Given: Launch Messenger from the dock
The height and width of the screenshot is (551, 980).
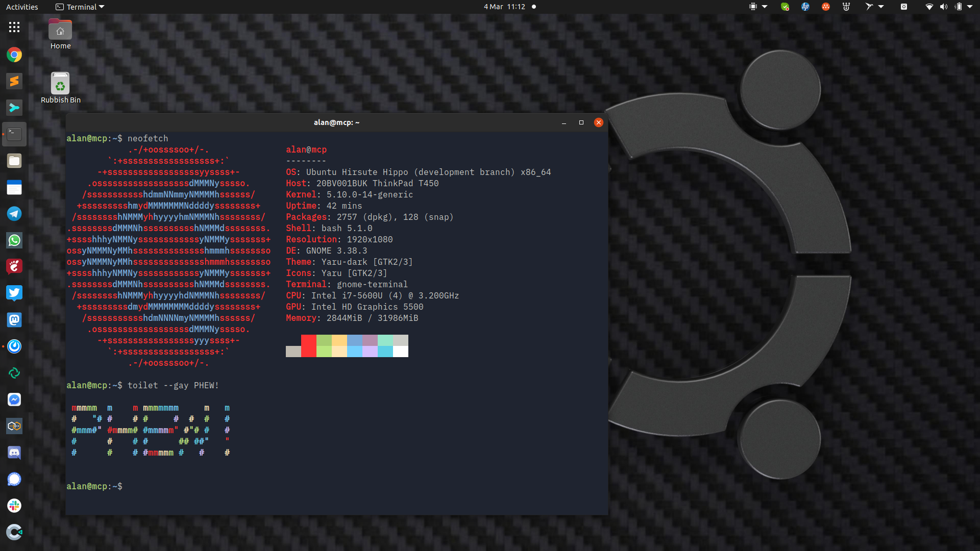Looking at the screenshot, I should 14,399.
